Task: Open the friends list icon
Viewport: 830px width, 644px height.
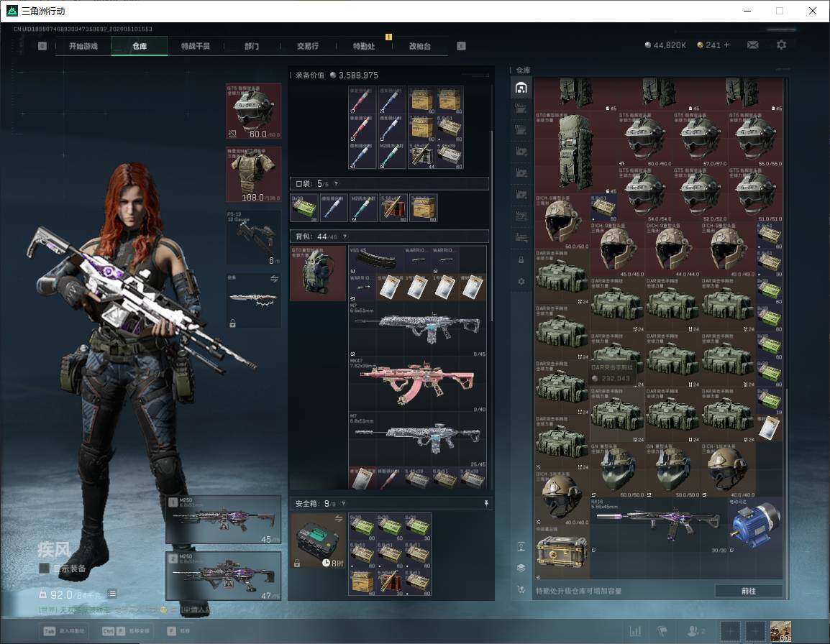Action: coord(696,631)
